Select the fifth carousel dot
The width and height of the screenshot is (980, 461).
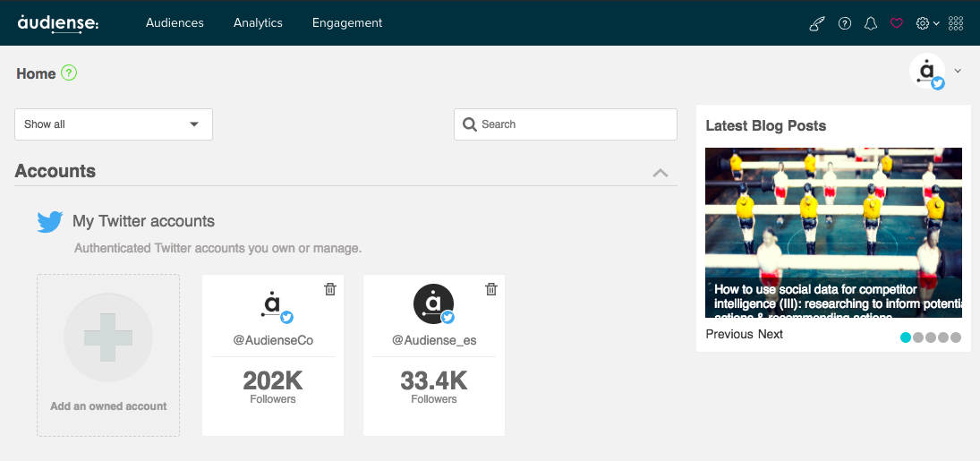pyautogui.click(x=956, y=337)
